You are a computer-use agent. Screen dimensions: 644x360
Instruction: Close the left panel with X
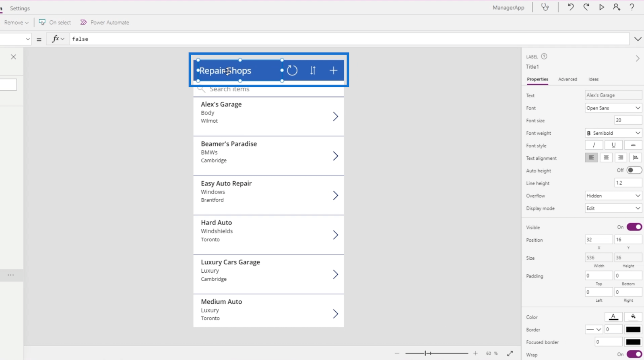[x=13, y=57]
